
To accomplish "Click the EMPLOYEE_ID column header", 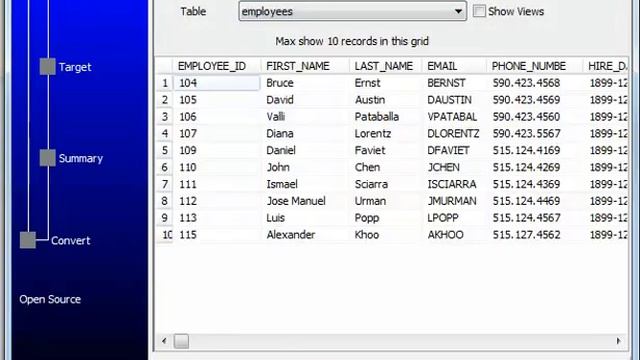I will click(x=217, y=66).
